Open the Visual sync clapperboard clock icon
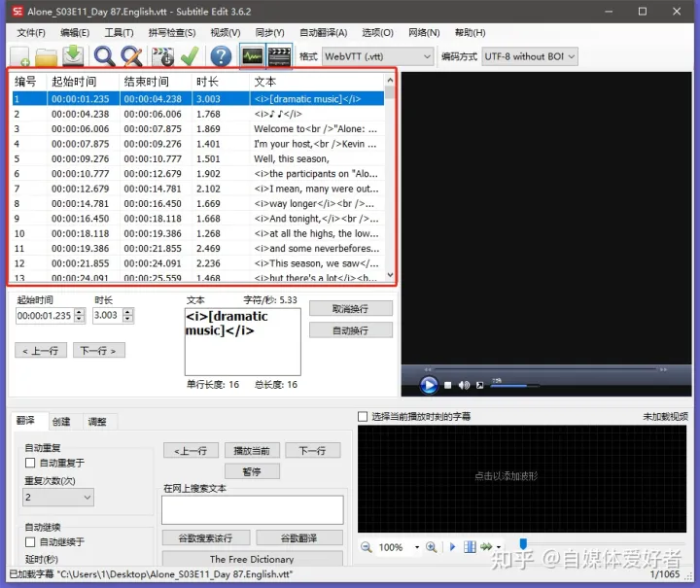Viewport: 700px width, 588px height. click(x=163, y=56)
